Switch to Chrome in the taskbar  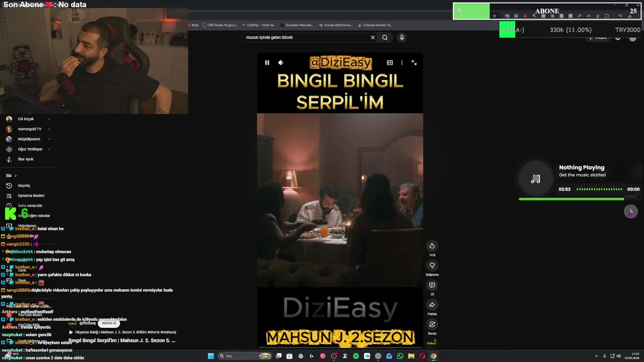tap(433, 356)
